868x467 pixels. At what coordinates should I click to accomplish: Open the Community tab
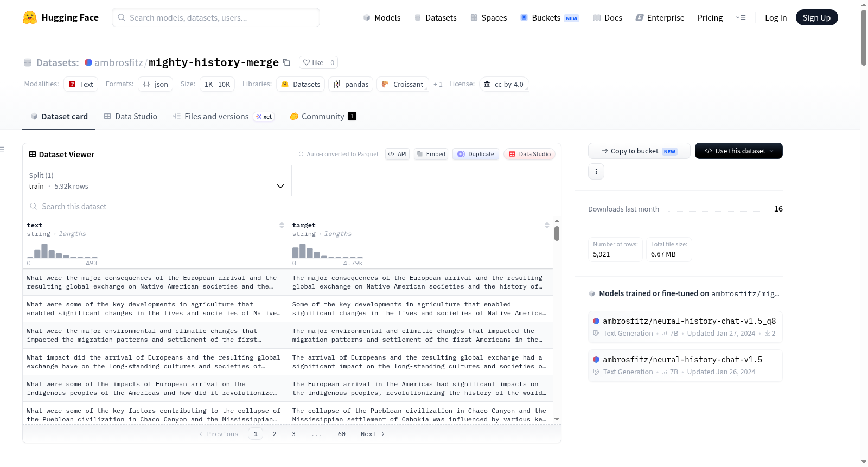click(323, 116)
